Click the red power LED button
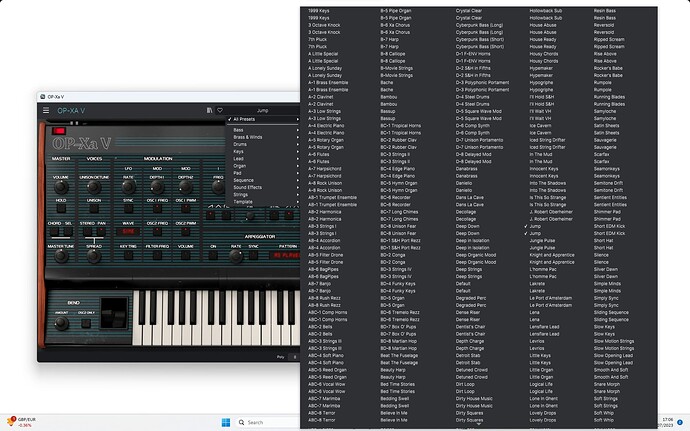Image resolution: width=690 pixels, height=431 pixels. 59,131
